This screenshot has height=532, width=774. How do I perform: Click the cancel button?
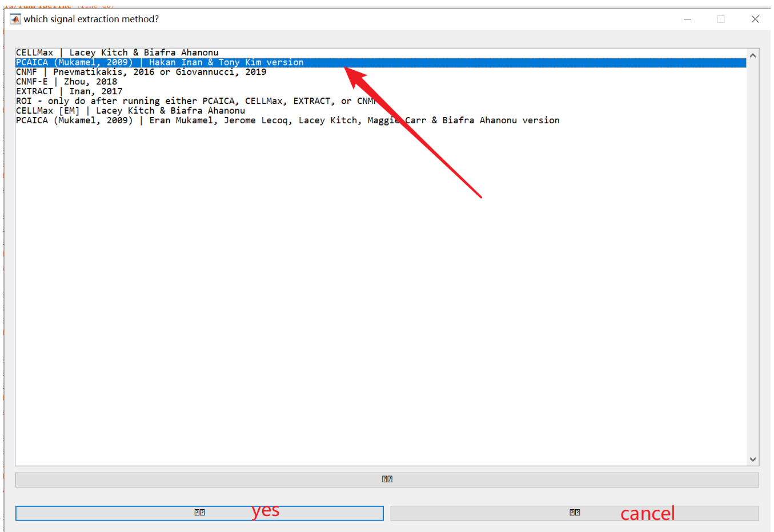575,513
